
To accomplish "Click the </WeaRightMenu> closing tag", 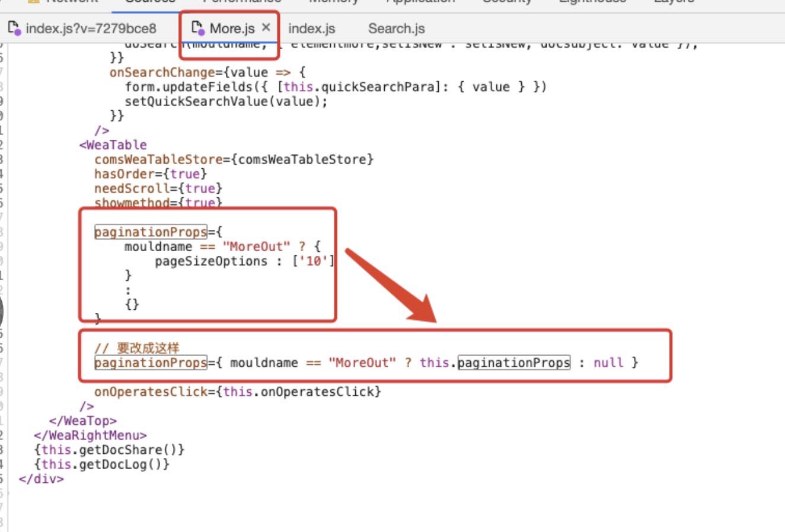I will click(x=90, y=435).
